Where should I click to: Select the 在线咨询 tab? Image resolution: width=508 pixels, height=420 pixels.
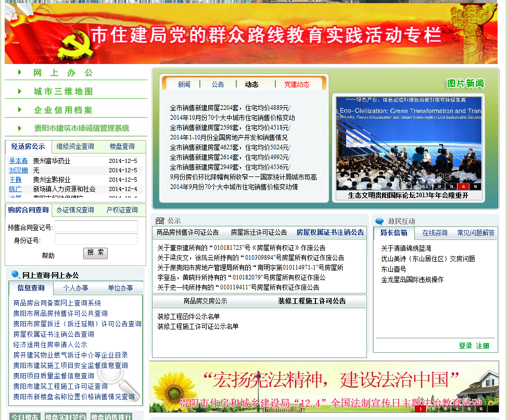(435, 233)
